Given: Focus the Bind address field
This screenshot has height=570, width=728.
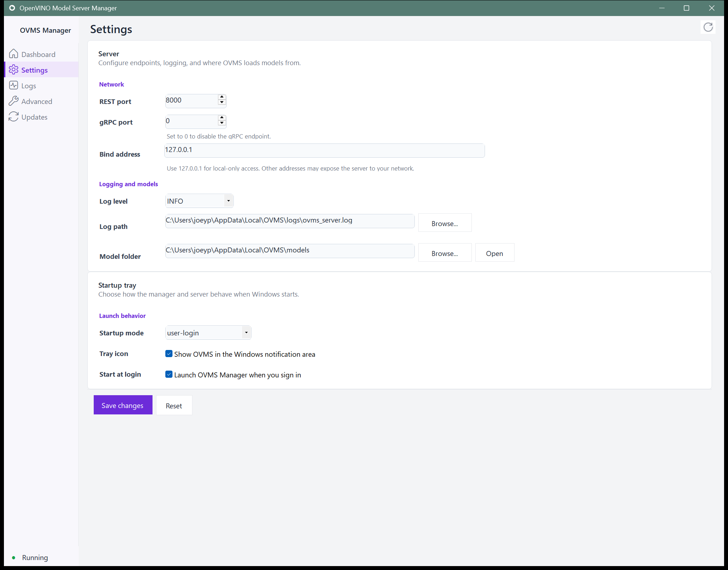Looking at the screenshot, I should [x=324, y=150].
